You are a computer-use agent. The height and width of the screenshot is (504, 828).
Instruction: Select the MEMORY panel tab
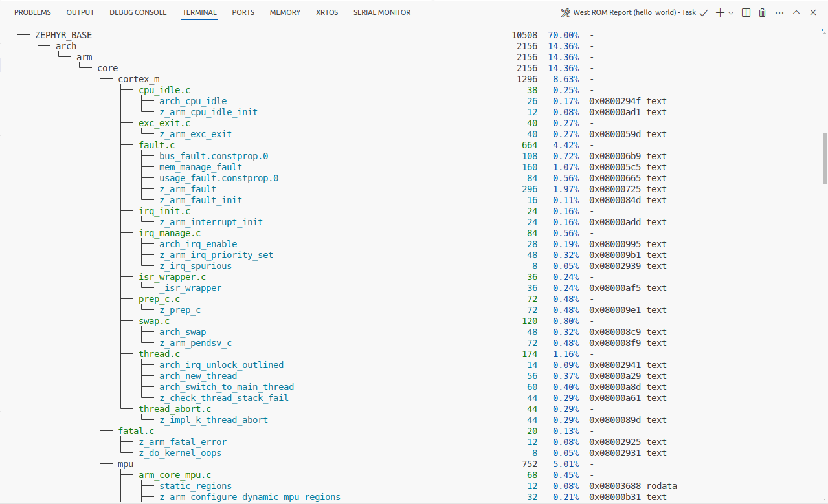click(x=285, y=12)
